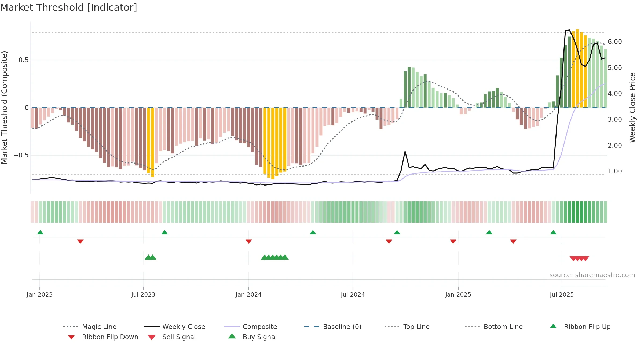
Task: Click the Ribbon Flip Up marker at Jan 2023
Action: [40, 232]
